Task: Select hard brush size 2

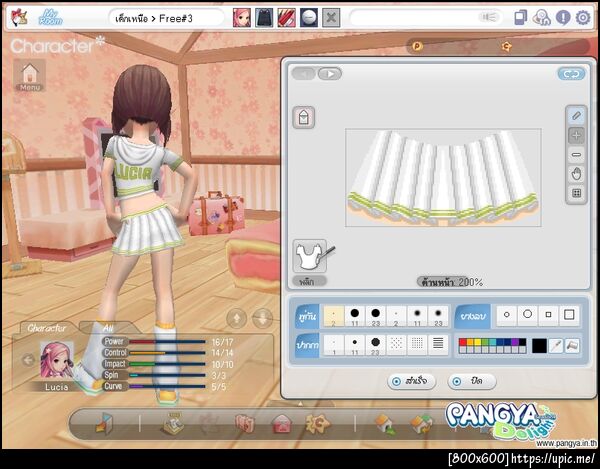Action: coord(334,316)
